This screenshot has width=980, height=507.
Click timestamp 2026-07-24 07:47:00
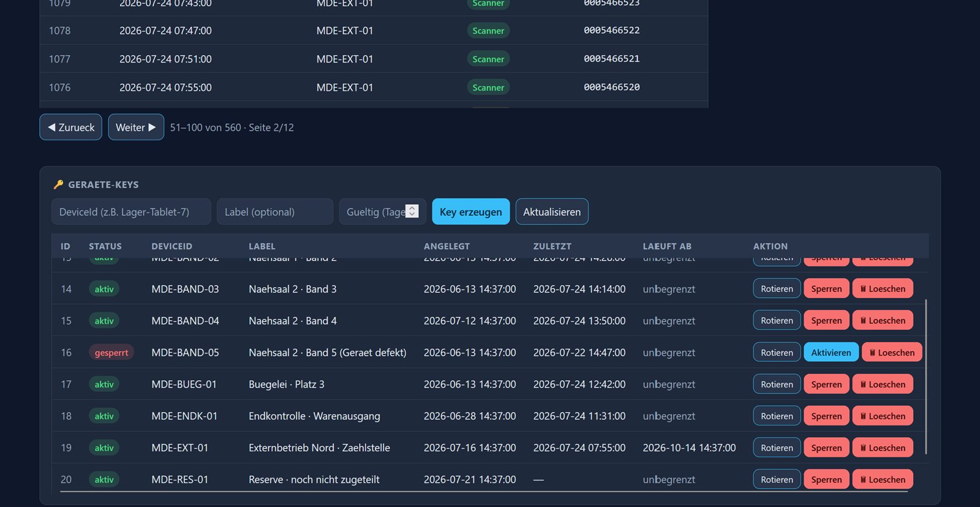[165, 31]
